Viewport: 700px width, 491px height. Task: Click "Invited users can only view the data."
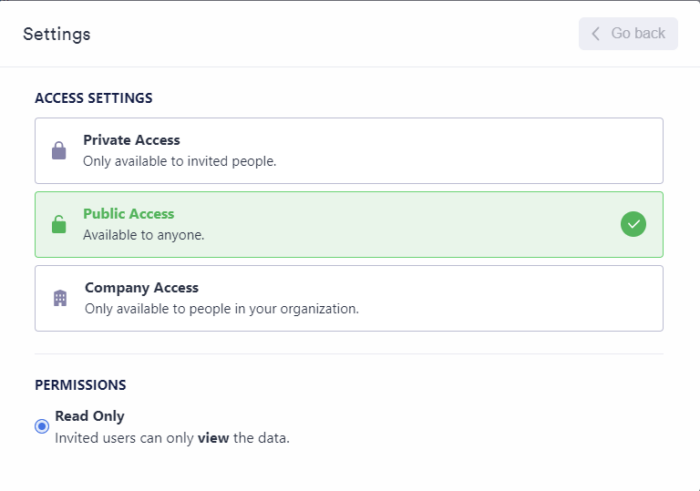click(172, 437)
